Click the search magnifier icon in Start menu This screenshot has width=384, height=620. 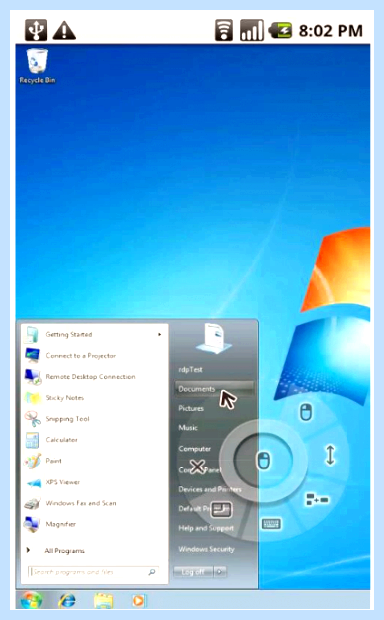tap(152, 572)
